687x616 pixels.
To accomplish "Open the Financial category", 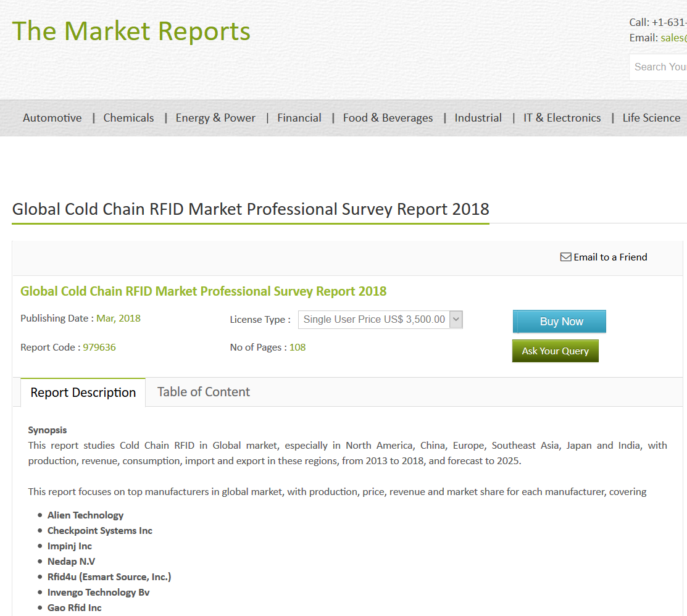I will point(299,118).
